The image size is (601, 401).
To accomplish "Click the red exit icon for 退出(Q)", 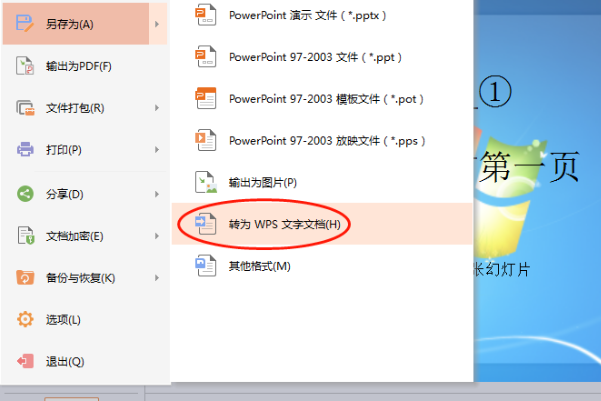I will point(25,361).
